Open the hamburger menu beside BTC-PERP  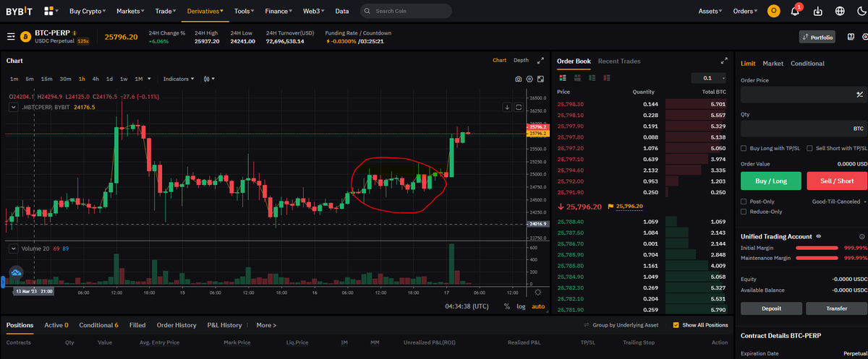tap(11, 36)
